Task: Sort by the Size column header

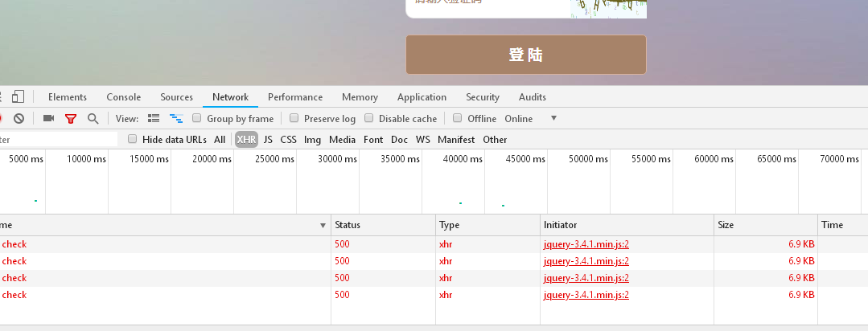Action: (766, 225)
